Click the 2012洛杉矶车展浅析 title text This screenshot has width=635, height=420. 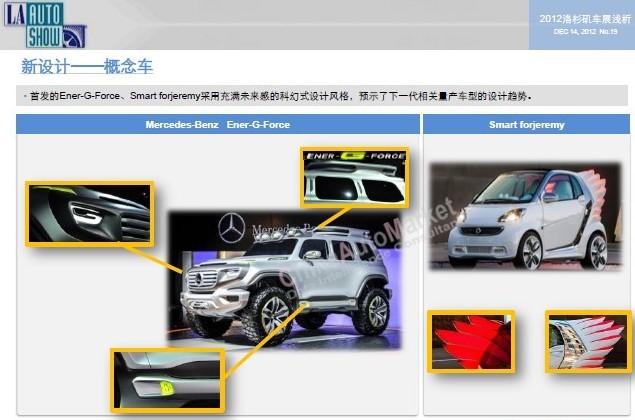[585, 19]
